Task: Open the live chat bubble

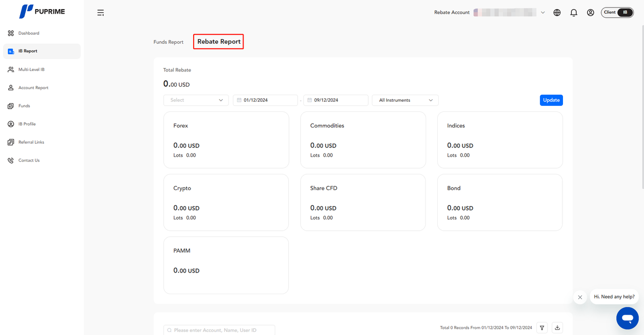Action: point(627,318)
